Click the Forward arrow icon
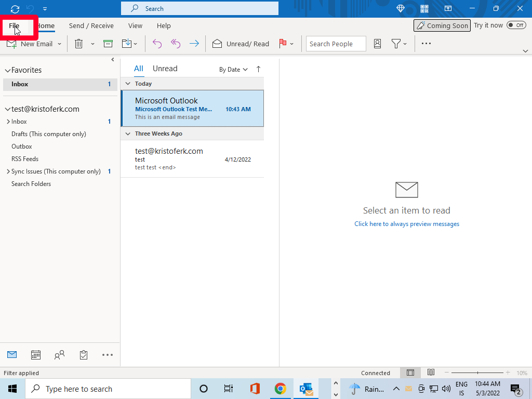Viewport: 532px width, 399px height. pyautogui.click(x=194, y=44)
